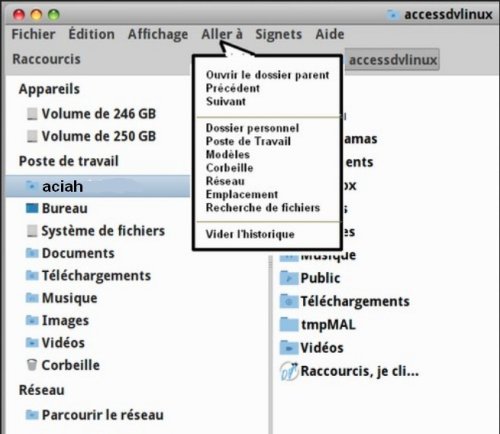Open the Affichage menu
This screenshot has height=434, width=500.
158,34
